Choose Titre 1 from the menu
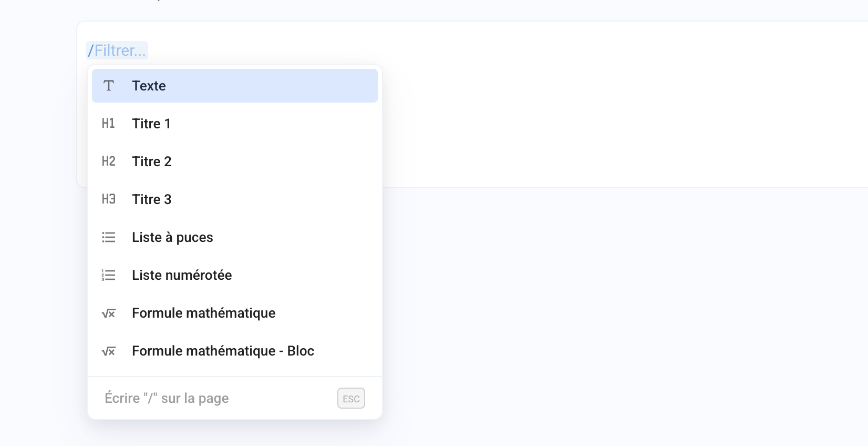 coord(151,124)
